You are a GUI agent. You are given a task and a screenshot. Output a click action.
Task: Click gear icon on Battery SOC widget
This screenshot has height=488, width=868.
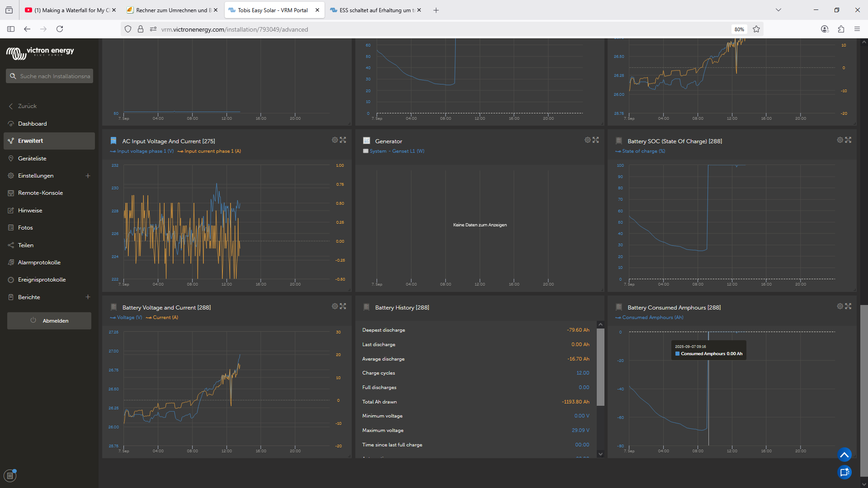coord(840,140)
